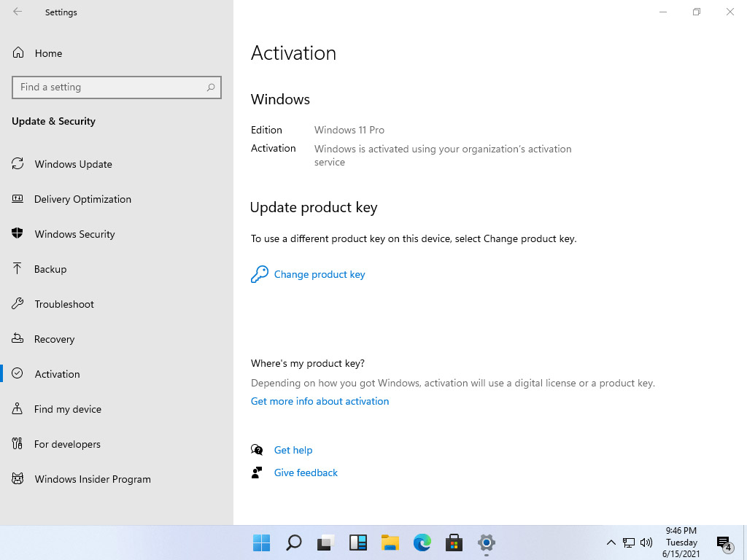Click the volume speaker icon

(646, 542)
